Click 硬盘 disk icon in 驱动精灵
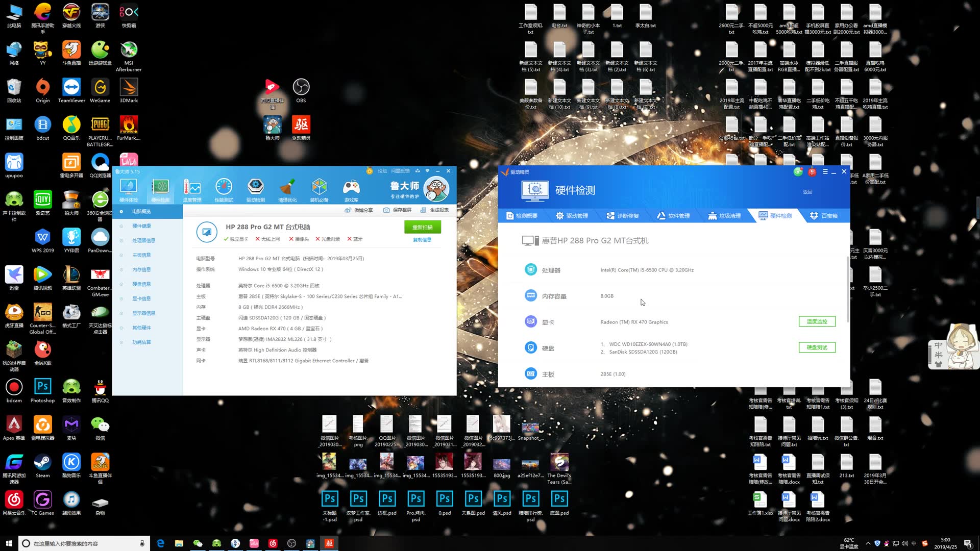Viewport: 980px width, 551px height. [x=531, y=347]
